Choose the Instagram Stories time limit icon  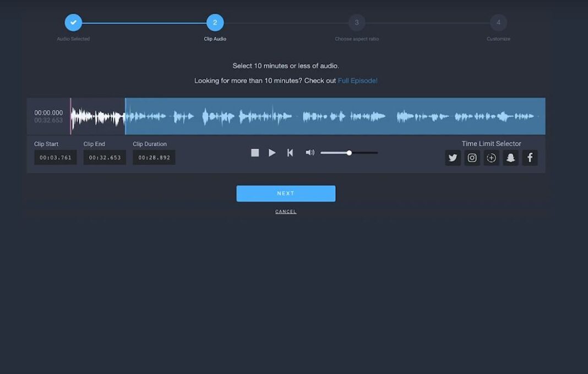point(491,158)
